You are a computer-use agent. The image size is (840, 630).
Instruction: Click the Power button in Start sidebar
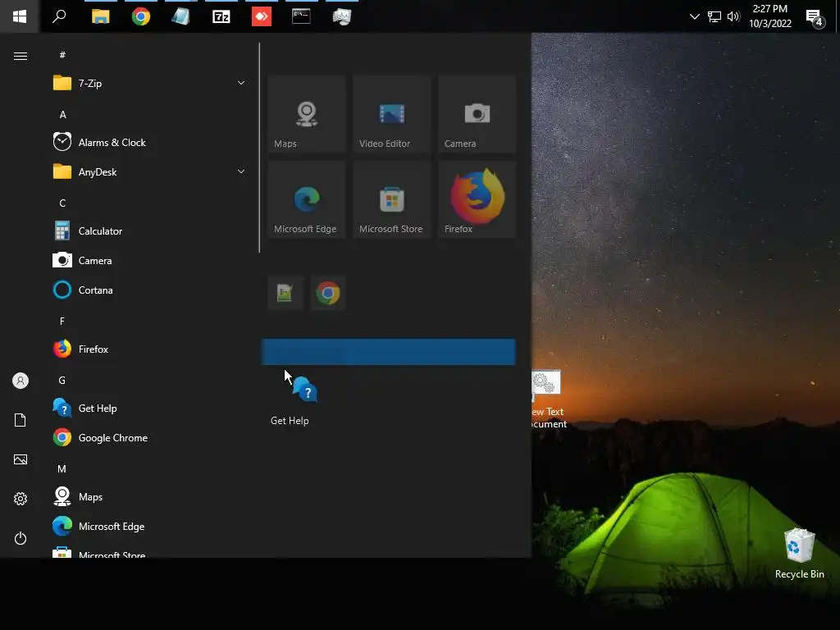coord(21,538)
